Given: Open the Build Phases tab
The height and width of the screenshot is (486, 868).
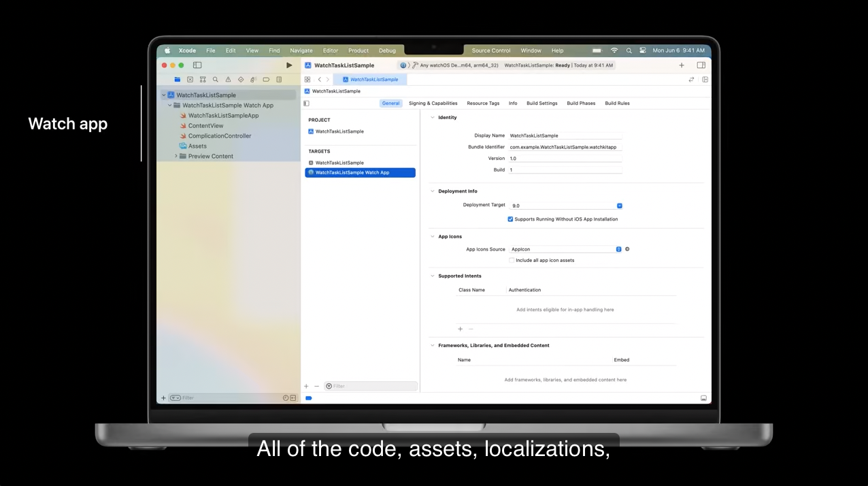Looking at the screenshot, I should click(x=581, y=103).
